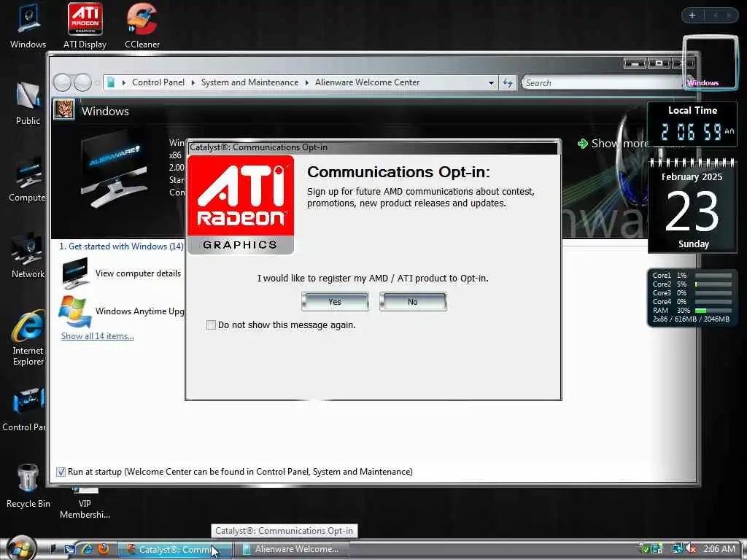Click the Back navigation button
This screenshot has height=560, width=747.
click(62, 83)
